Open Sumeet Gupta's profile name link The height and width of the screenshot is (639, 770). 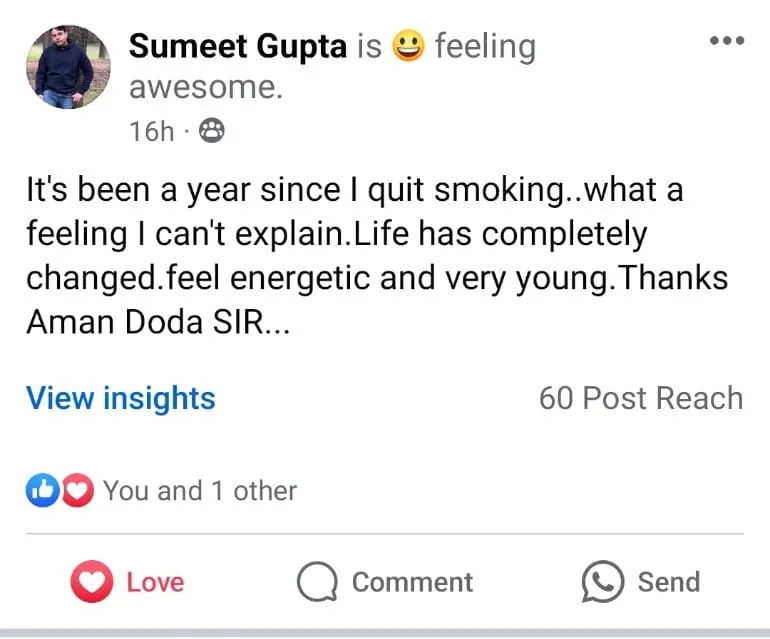[x=238, y=46]
